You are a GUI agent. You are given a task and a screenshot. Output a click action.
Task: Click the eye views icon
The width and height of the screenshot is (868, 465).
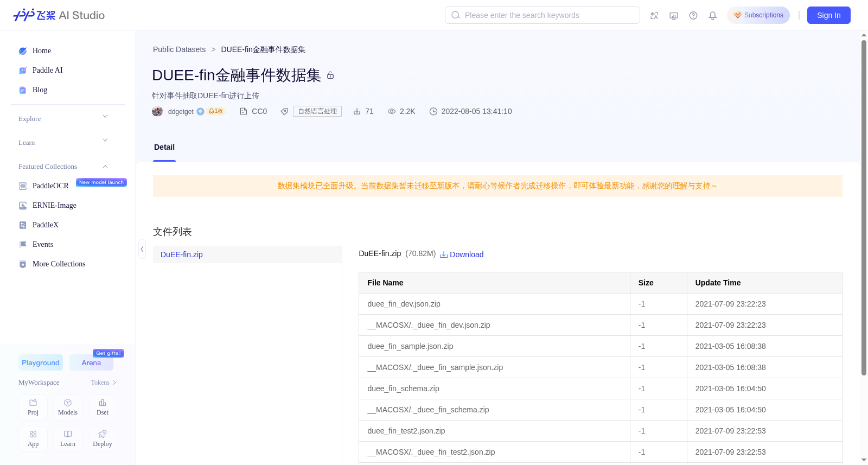(x=392, y=111)
